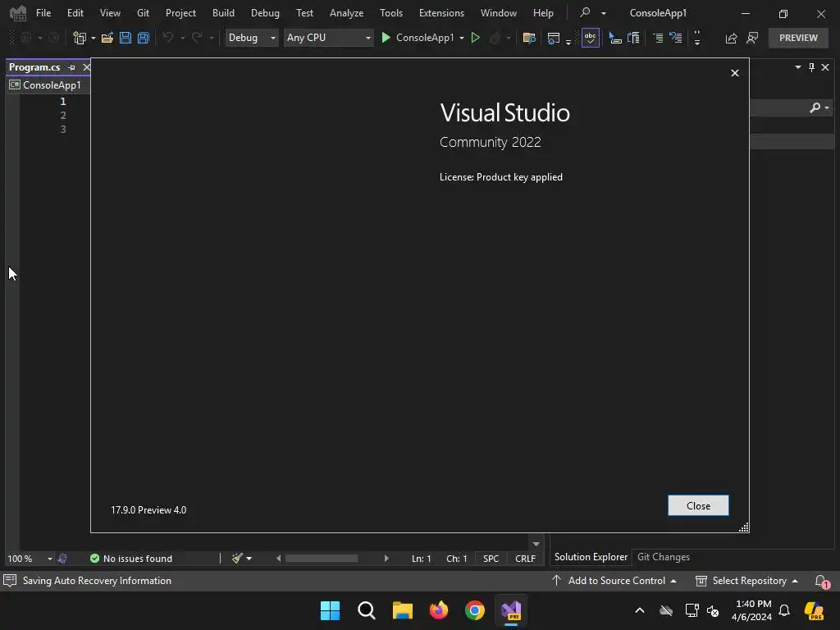Viewport: 840px width, 630px height.
Task: Click the SPC indentation indicator
Action: pyautogui.click(x=491, y=558)
